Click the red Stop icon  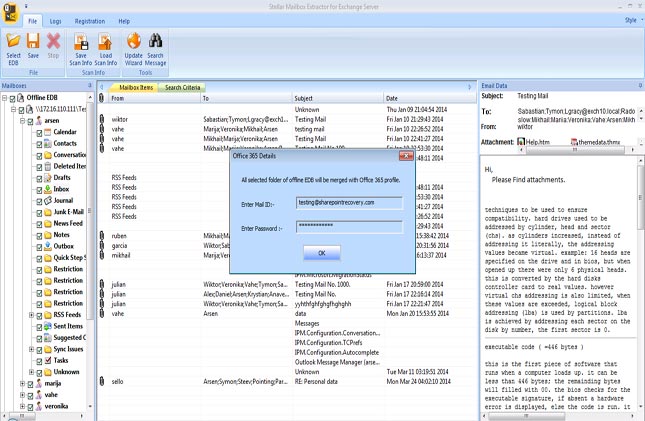point(53,41)
